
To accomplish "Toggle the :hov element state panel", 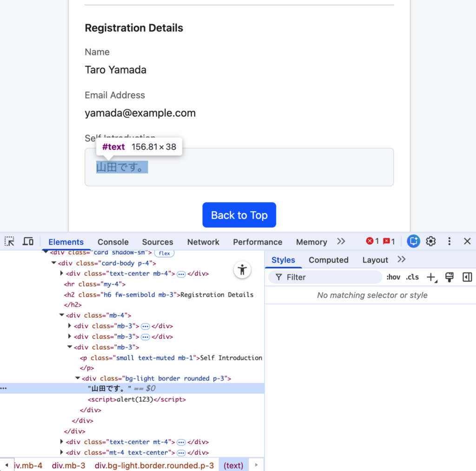I will click(x=393, y=277).
